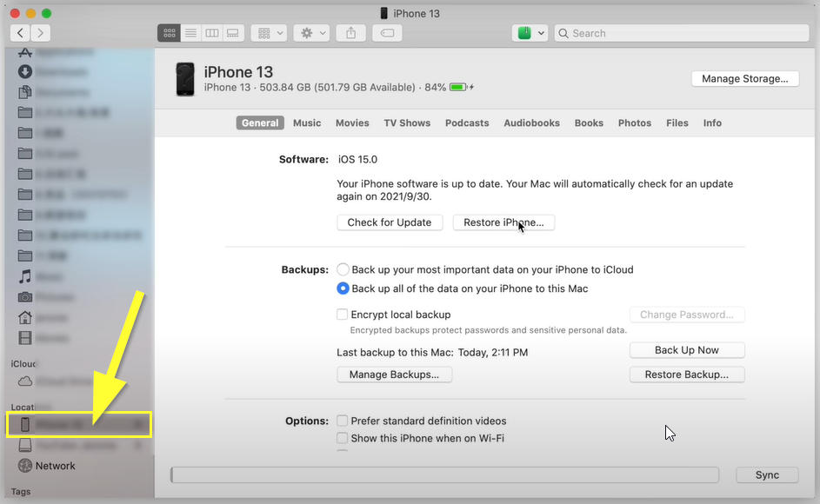Open Pictures via the sidebar camera icon

pos(25,297)
